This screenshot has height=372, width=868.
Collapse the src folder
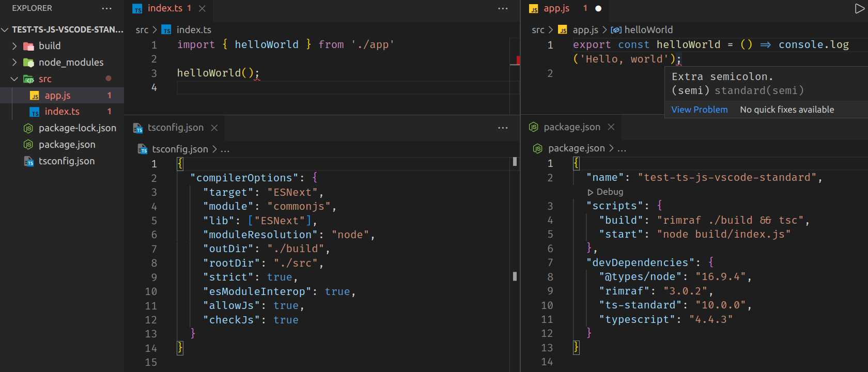[x=14, y=79]
